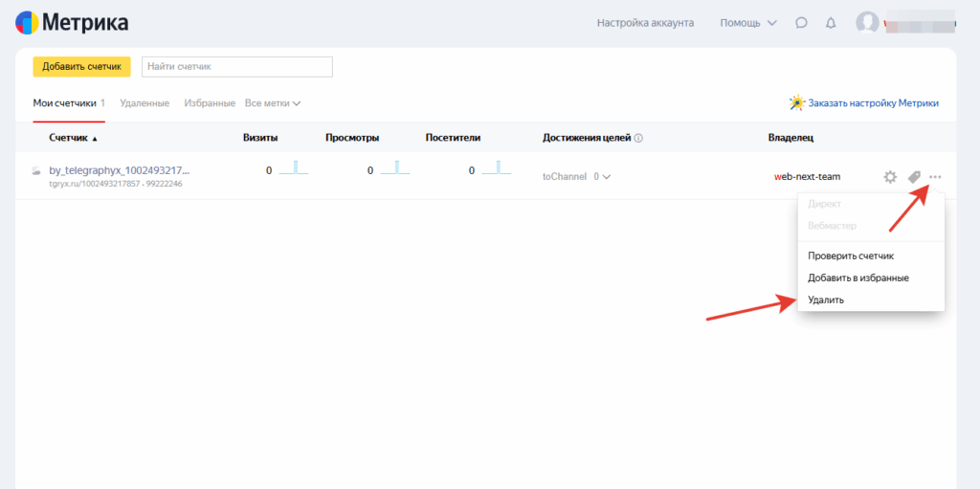Click the tag label icon
This screenshot has height=489, width=980.
pos(914,177)
